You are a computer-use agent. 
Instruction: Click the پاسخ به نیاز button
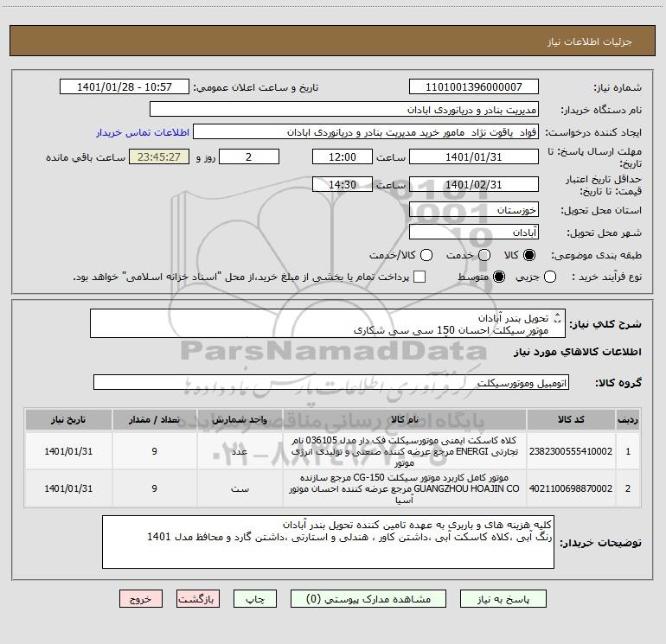click(x=503, y=599)
